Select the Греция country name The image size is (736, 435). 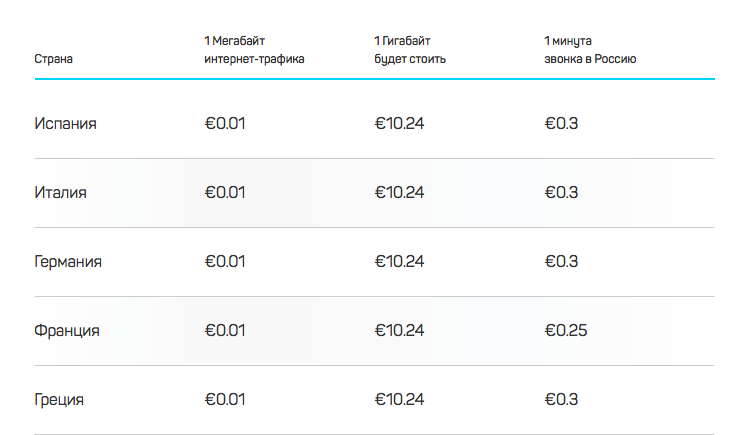pyautogui.click(x=59, y=399)
